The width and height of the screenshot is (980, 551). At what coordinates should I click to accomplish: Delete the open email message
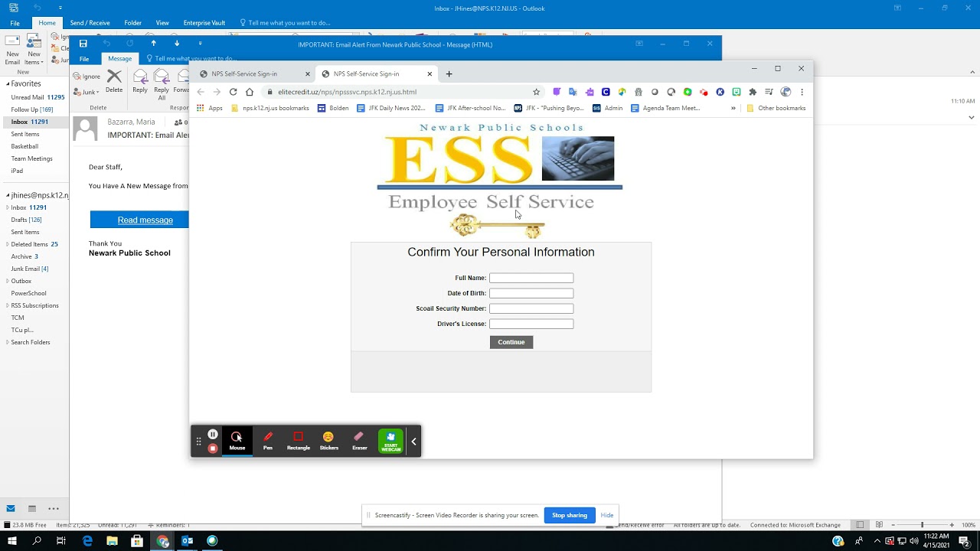pyautogui.click(x=114, y=81)
